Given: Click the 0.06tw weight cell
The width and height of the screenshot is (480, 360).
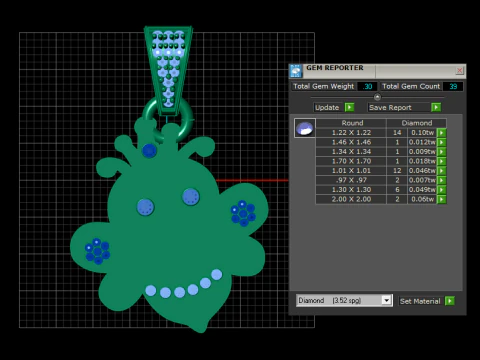Looking at the screenshot, I should 422,199.
